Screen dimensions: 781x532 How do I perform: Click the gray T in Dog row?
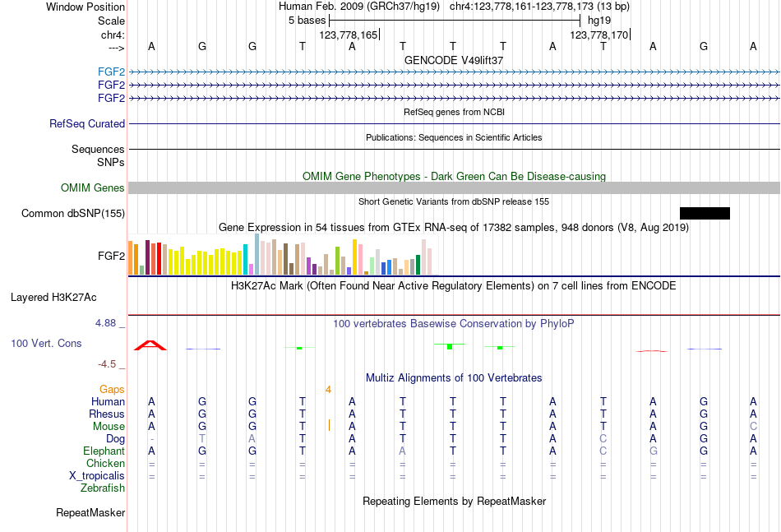201,439
